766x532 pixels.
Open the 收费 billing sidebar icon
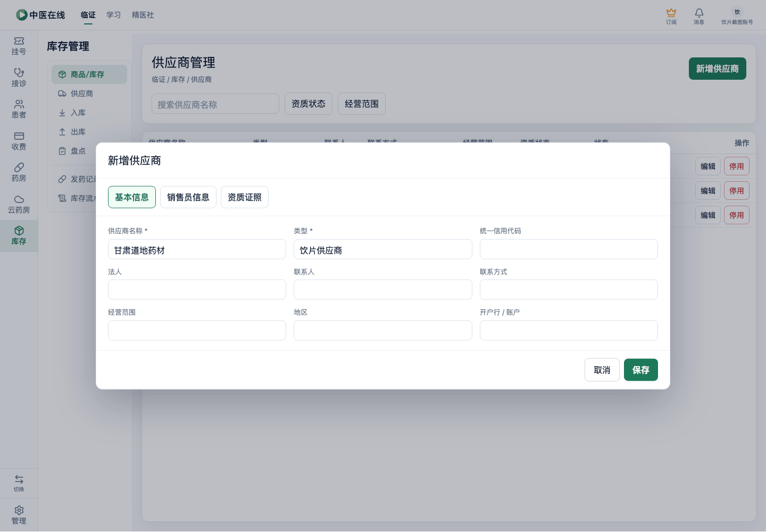point(19,141)
